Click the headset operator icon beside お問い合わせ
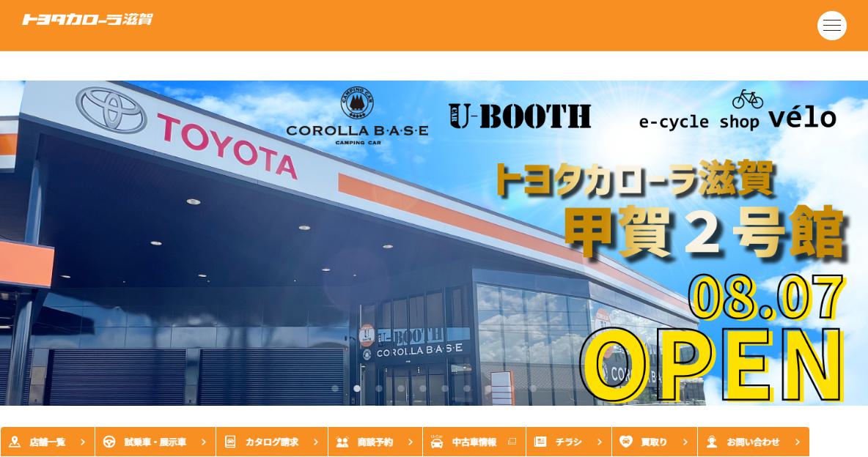The image size is (868, 457). pos(712,442)
